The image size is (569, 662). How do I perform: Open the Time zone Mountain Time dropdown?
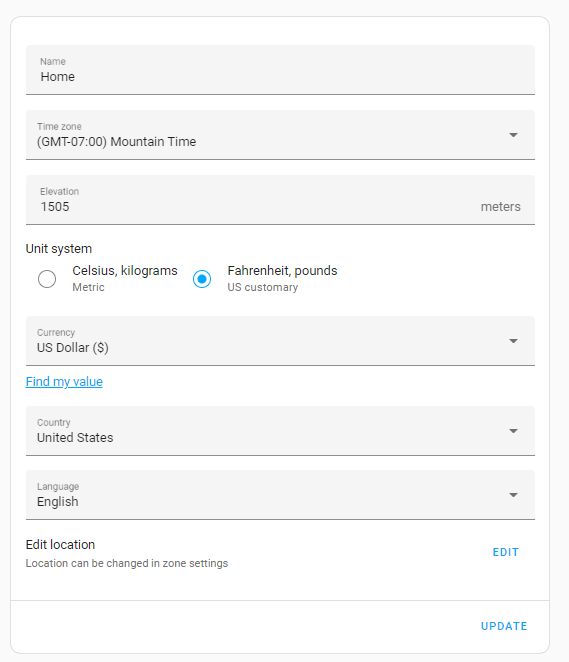pos(280,135)
